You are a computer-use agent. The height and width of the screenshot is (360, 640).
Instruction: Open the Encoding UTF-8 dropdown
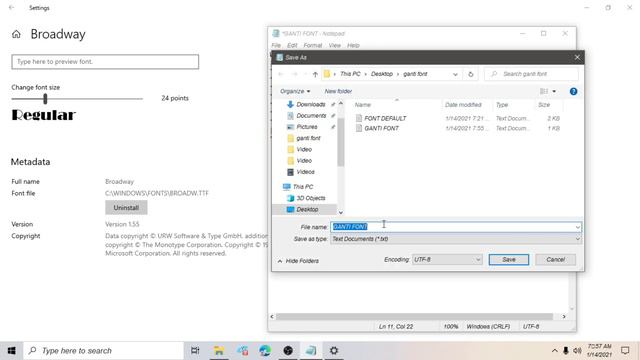tap(447, 260)
